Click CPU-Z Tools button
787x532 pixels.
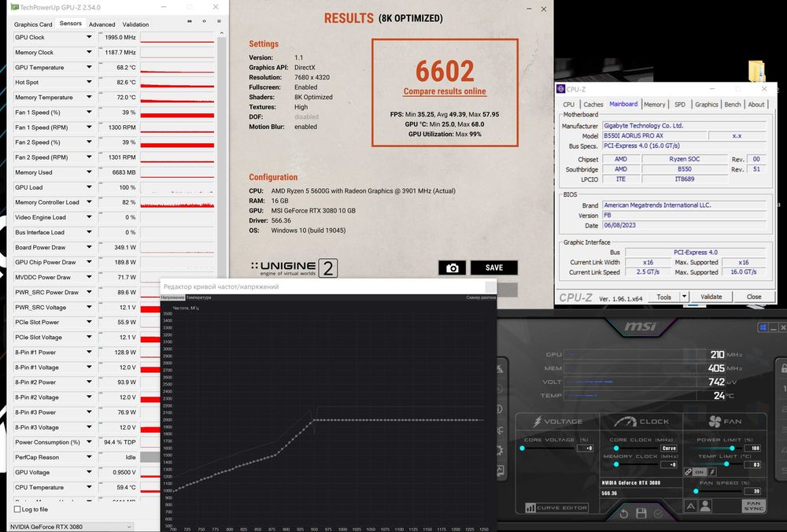pos(663,297)
